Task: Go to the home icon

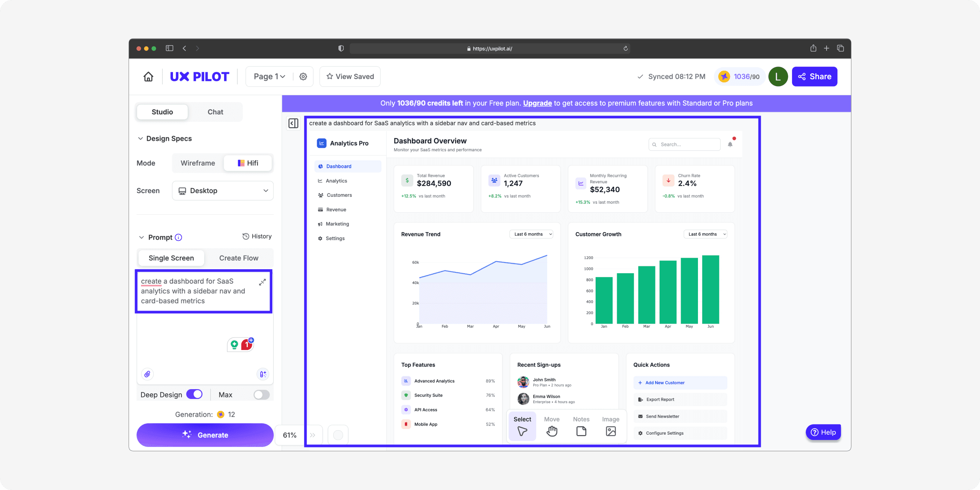Action: coord(149,76)
